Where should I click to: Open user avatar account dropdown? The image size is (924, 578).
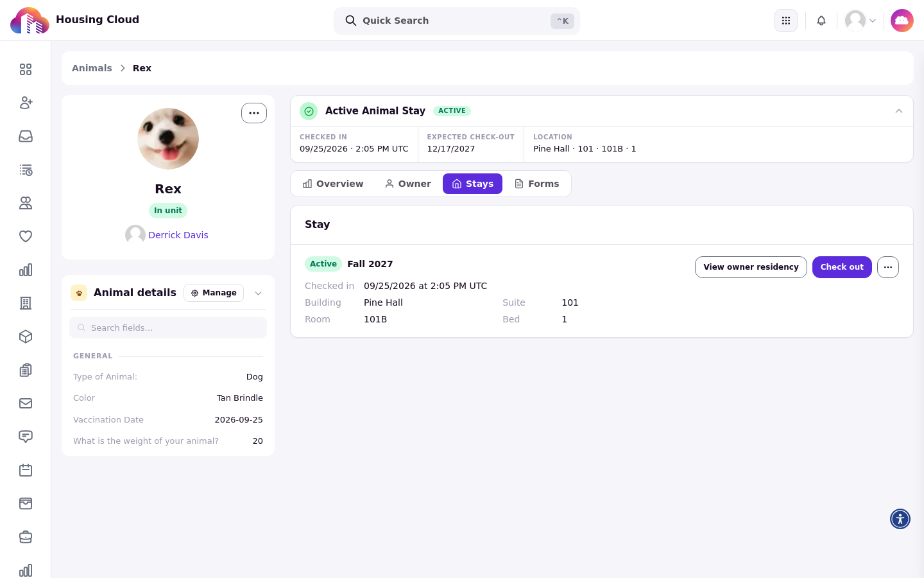(860, 21)
